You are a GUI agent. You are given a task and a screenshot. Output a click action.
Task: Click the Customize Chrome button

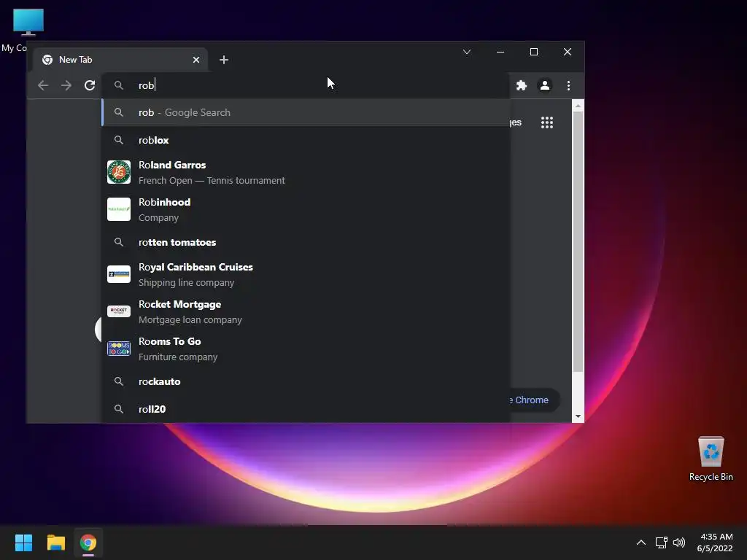(x=534, y=400)
